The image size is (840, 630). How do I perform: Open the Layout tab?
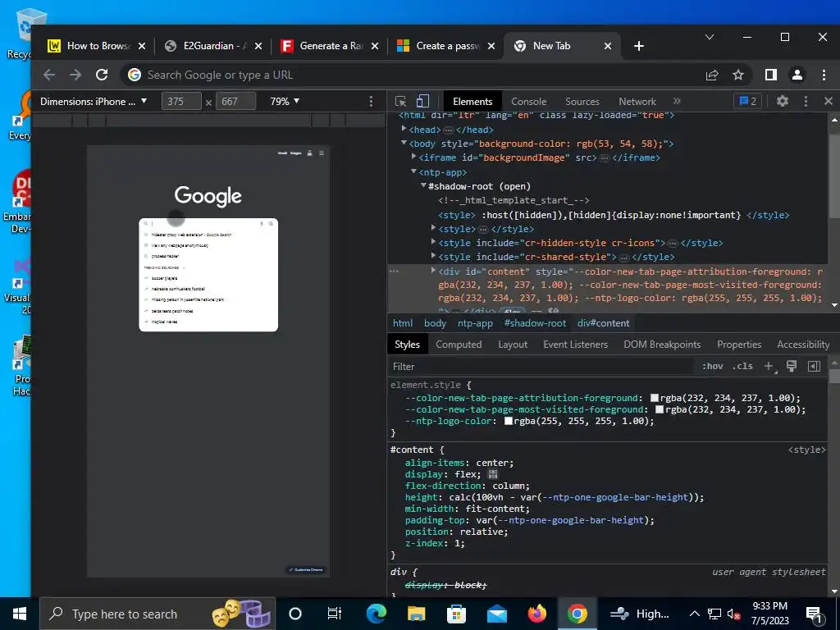(513, 345)
